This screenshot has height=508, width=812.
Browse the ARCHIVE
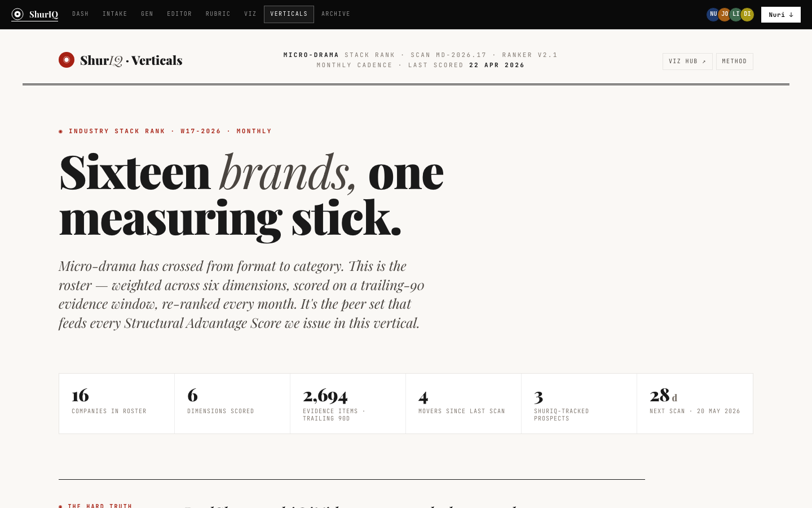(336, 14)
